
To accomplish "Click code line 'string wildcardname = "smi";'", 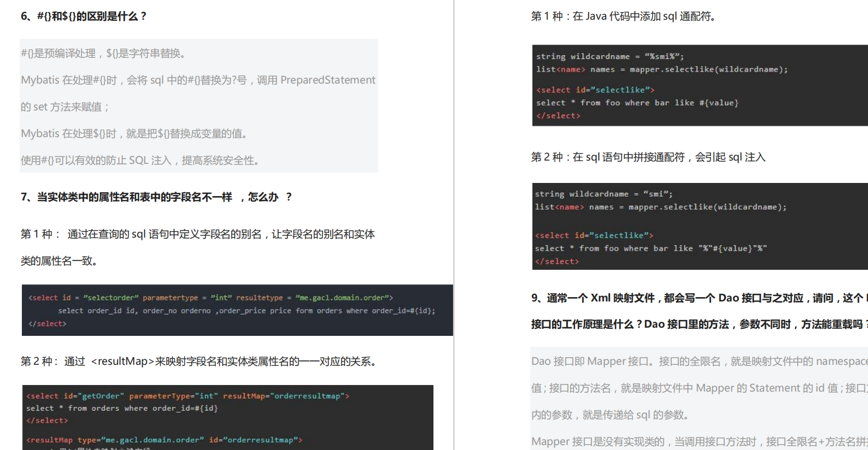I will tap(604, 194).
